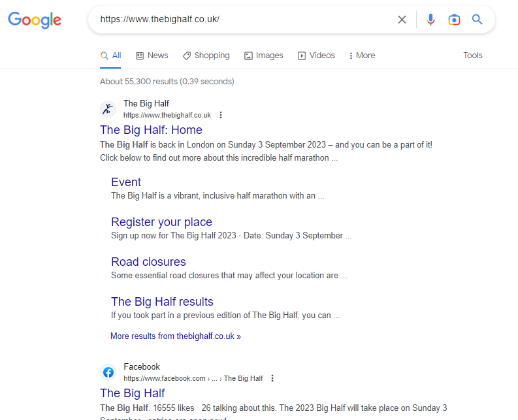Click the search input field
The image size is (518, 420).
[x=244, y=20]
